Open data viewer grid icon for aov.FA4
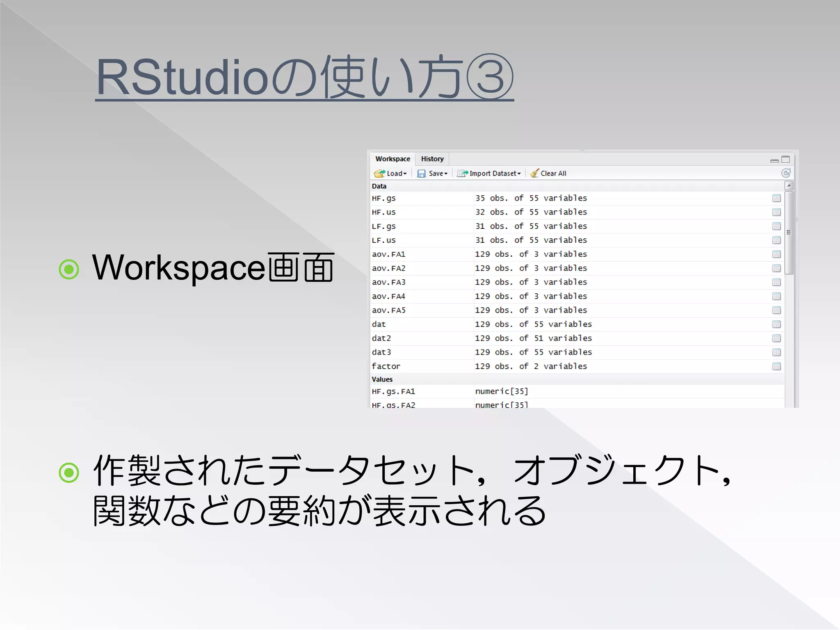Screen dimensions: 840x630 pyautogui.click(x=776, y=296)
